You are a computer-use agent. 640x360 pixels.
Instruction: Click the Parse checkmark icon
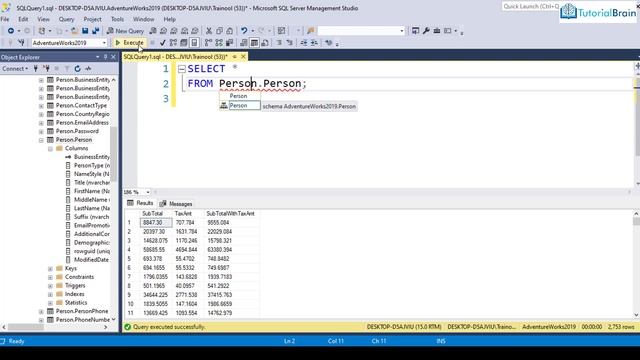point(163,42)
